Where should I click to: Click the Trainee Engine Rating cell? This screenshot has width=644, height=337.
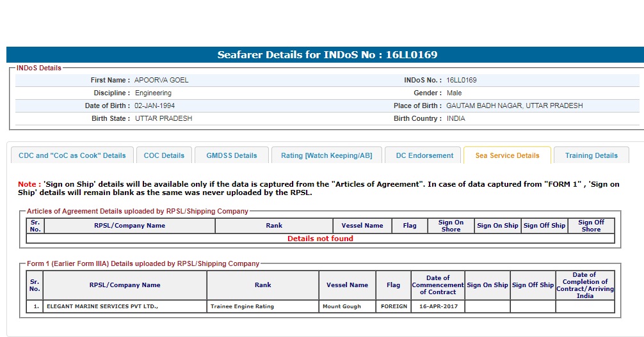point(263,306)
